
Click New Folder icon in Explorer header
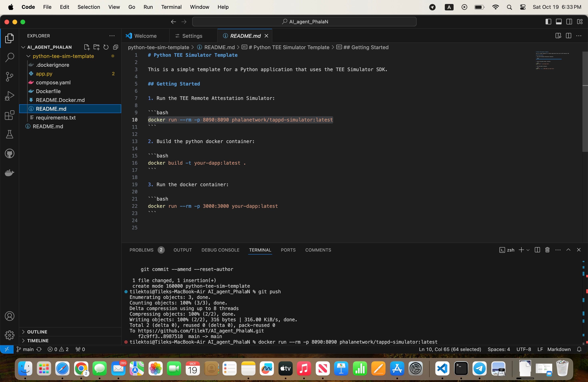[96, 47]
